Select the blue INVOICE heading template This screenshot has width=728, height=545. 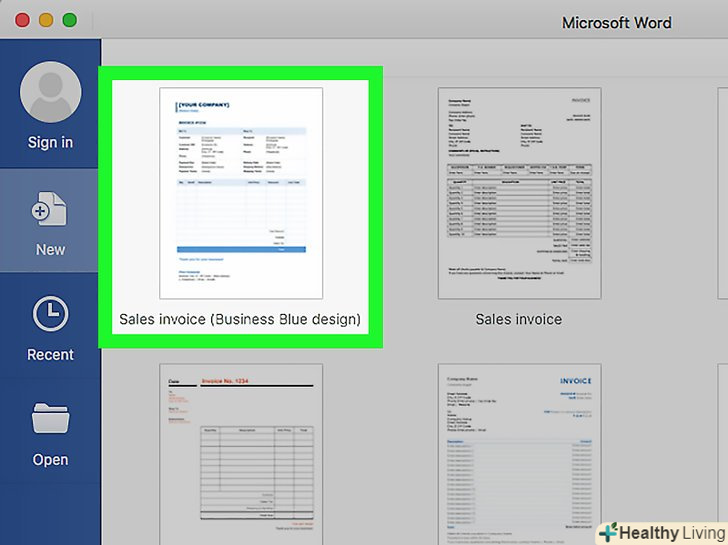[520, 454]
